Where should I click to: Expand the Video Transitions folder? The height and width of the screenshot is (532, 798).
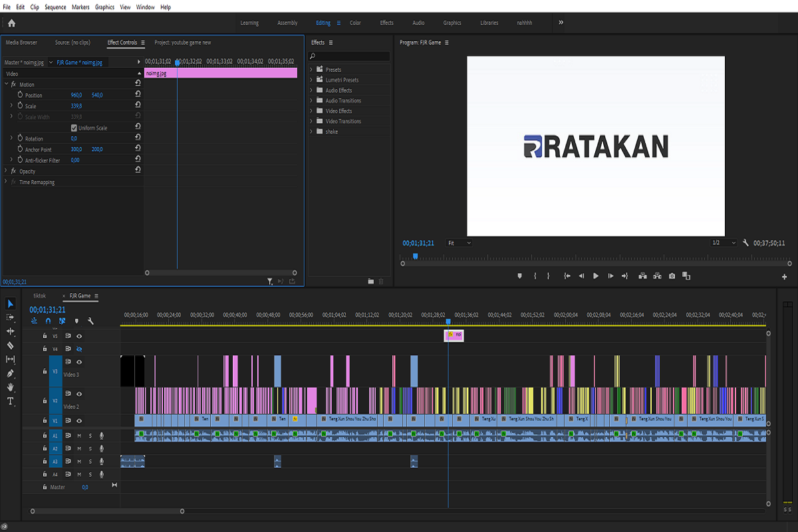pos(311,121)
